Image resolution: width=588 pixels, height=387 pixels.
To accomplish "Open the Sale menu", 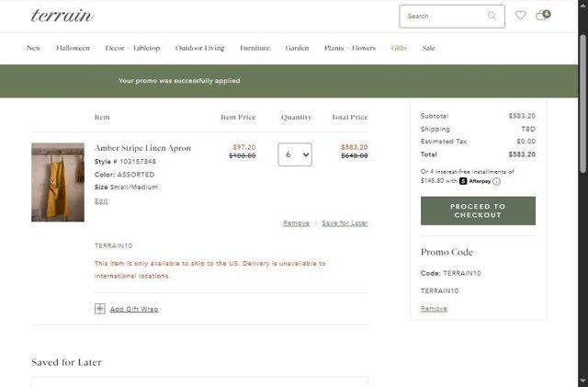I will [429, 48].
